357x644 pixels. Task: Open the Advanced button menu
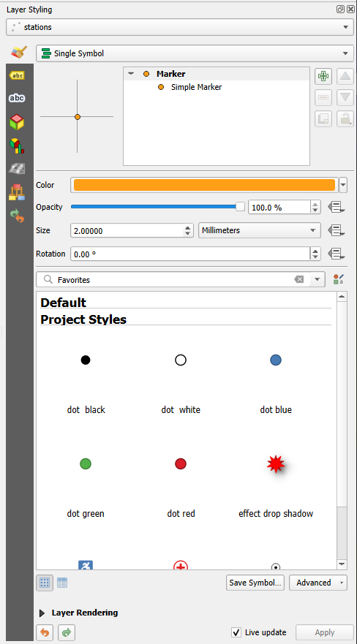tap(318, 583)
